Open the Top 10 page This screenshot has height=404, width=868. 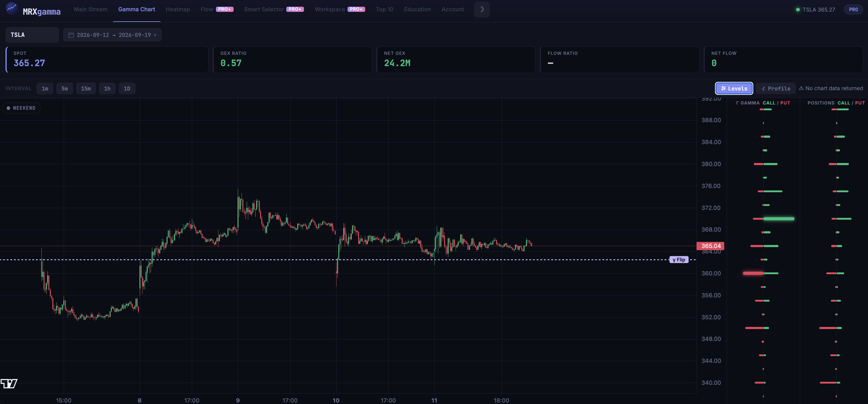pos(384,9)
